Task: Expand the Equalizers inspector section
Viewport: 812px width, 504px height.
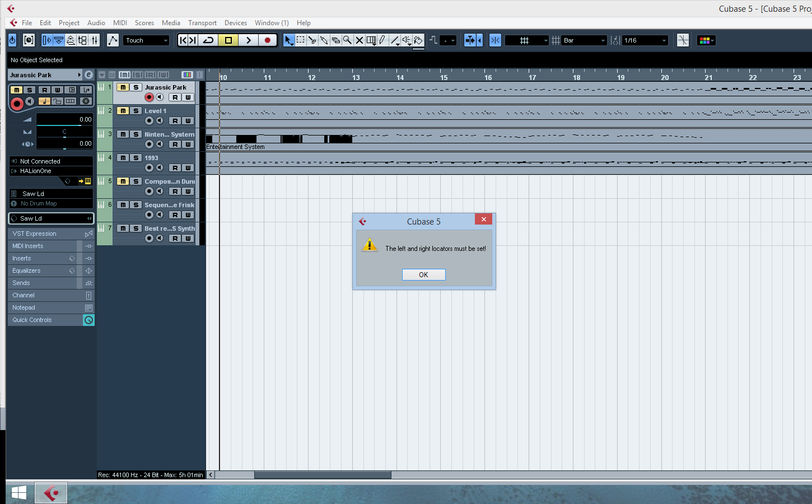Action: pos(51,270)
